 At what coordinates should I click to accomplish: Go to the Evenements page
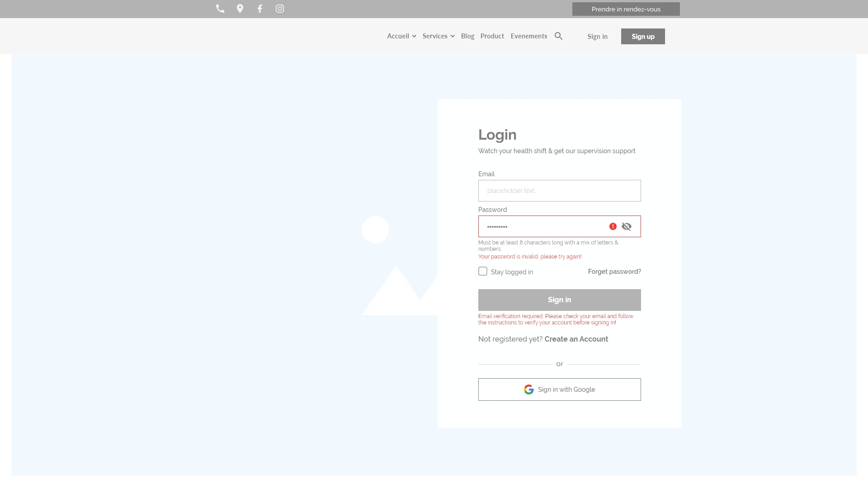pos(529,36)
